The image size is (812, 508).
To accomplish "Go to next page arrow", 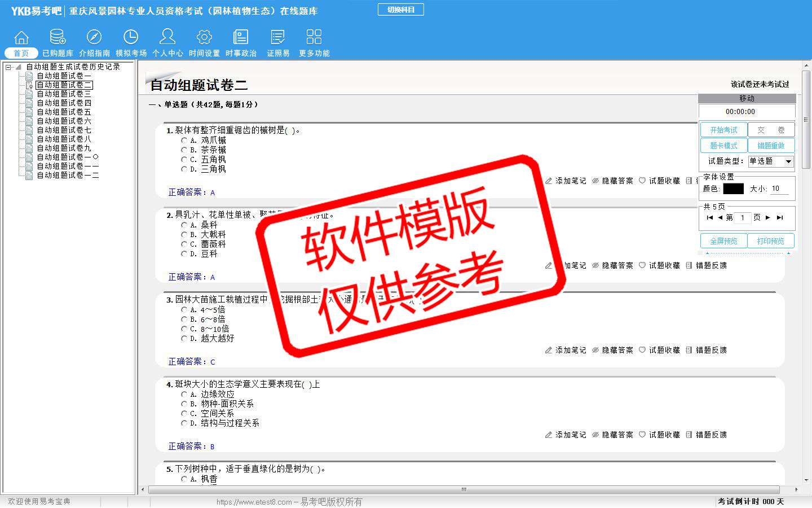I will (768, 217).
